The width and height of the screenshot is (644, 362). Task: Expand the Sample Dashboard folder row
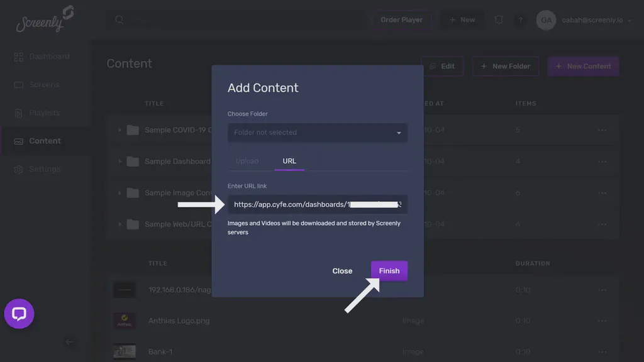pos(120,161)
